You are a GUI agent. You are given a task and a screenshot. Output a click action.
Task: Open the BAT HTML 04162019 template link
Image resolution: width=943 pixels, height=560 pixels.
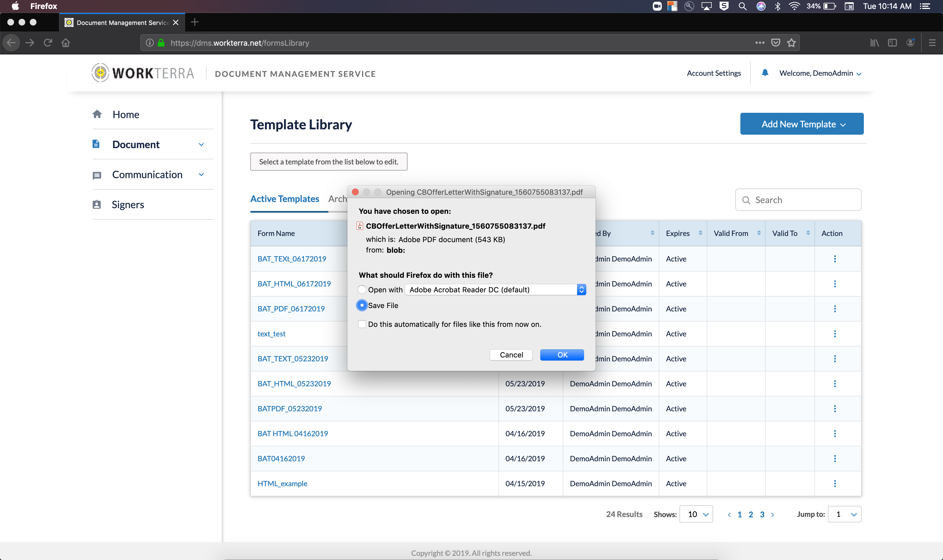tap(292, 433)
